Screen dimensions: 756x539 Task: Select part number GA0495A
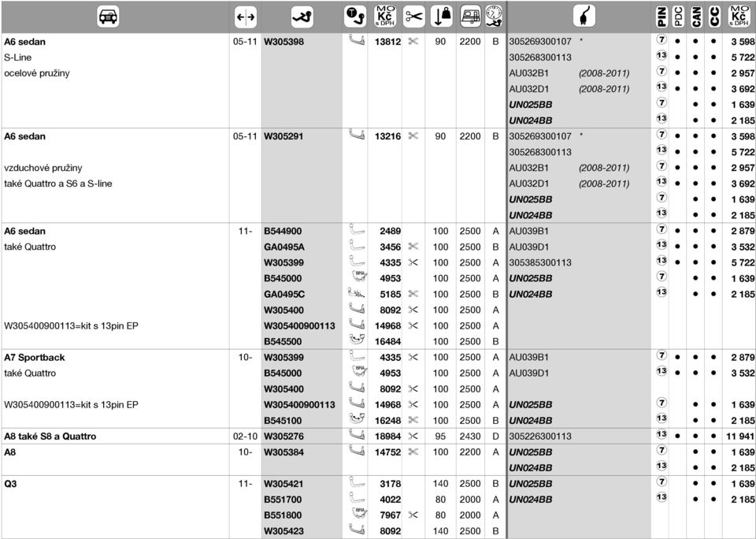pyautogui.click(x=284, y=247)
